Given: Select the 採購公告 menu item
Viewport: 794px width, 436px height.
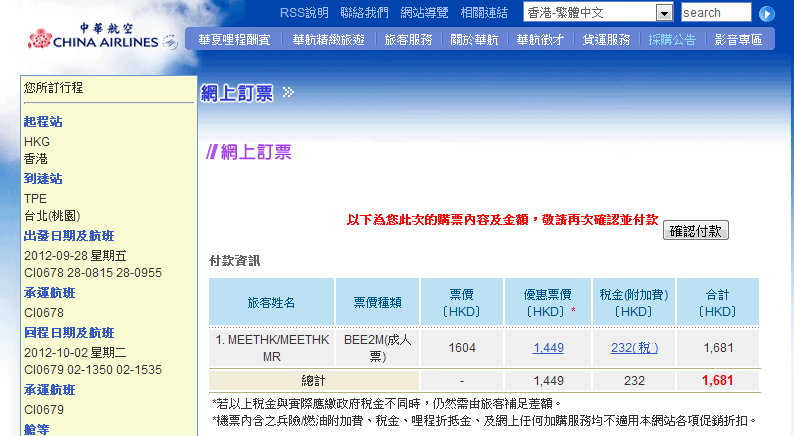Looking at the screenshot, I should 672,40.
